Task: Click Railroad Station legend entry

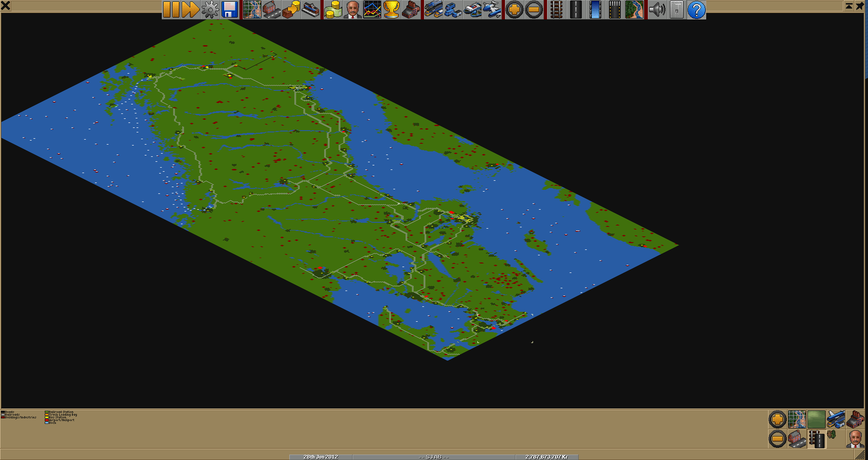Action: pyautogui.click(x=59, y=412)
